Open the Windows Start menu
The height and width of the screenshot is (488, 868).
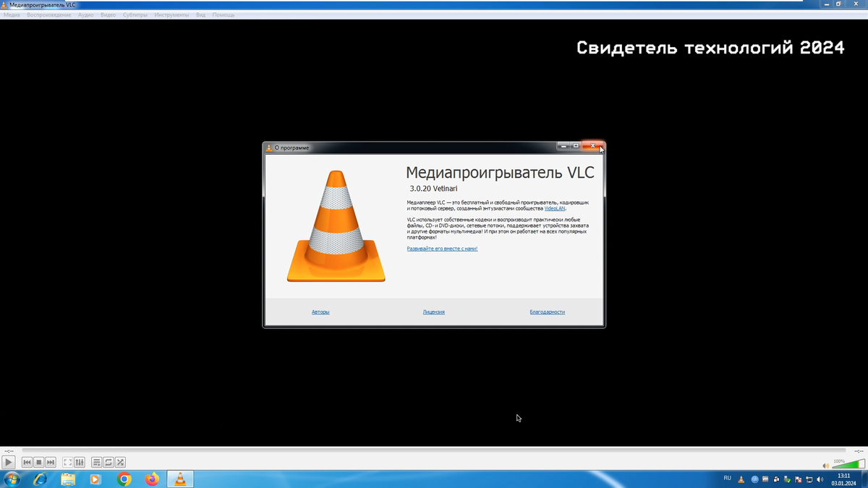tap(12, 479)
